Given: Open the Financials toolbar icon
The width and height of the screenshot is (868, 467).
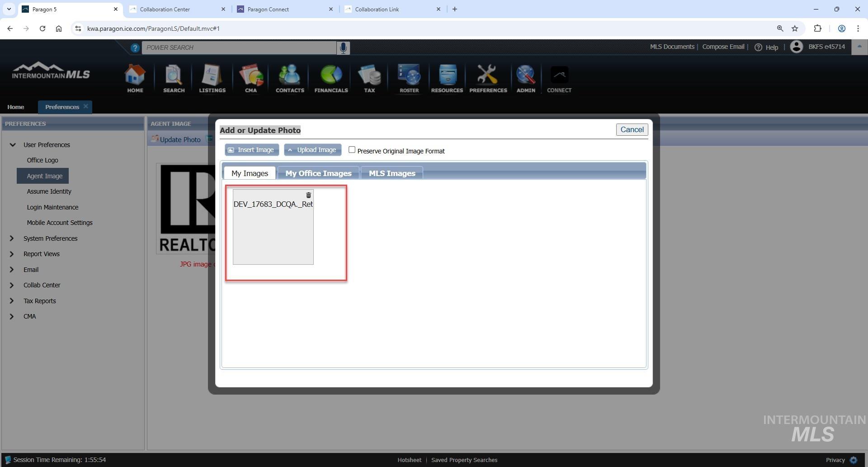Looking at the screenshot, I should coord(331,79).
